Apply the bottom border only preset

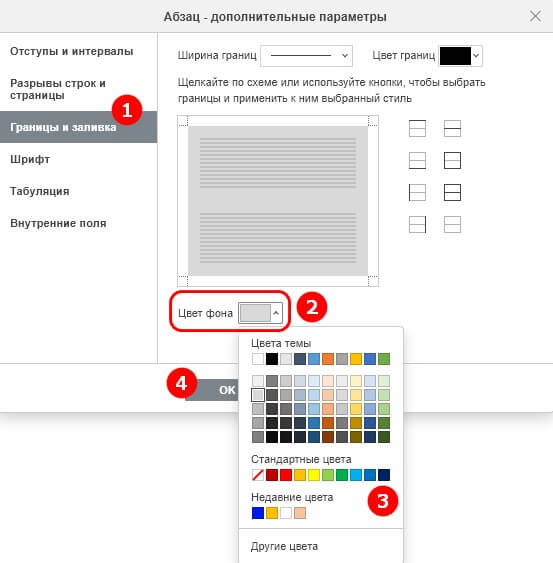pos(417,160)
